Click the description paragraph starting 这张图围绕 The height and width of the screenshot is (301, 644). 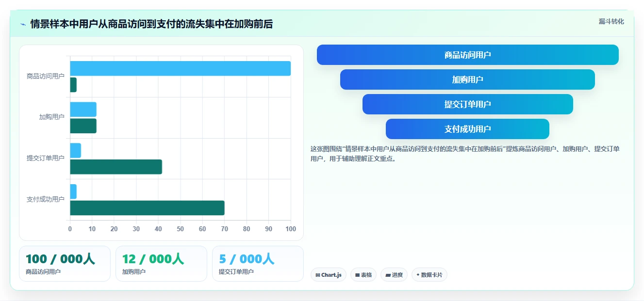point(465,154)
